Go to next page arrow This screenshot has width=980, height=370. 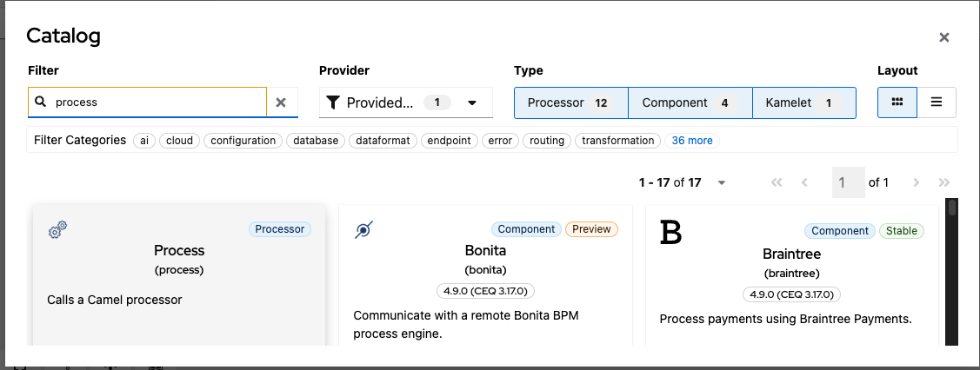(916, 182)
